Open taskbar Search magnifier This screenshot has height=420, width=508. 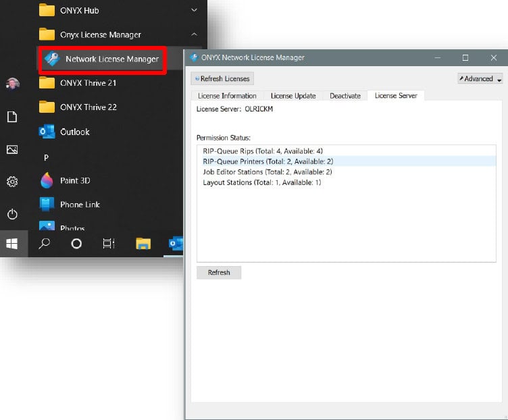pos(45,243)
